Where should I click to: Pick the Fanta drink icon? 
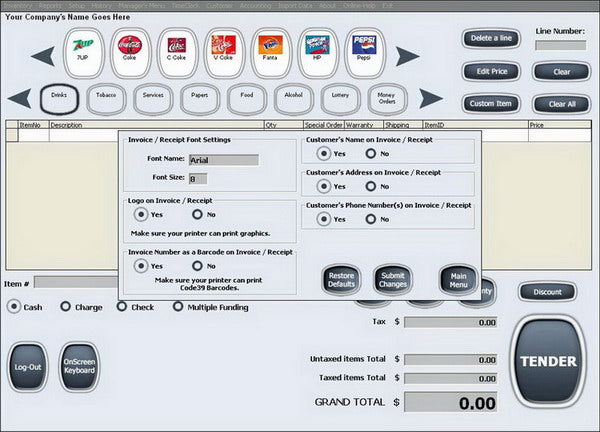271,53
